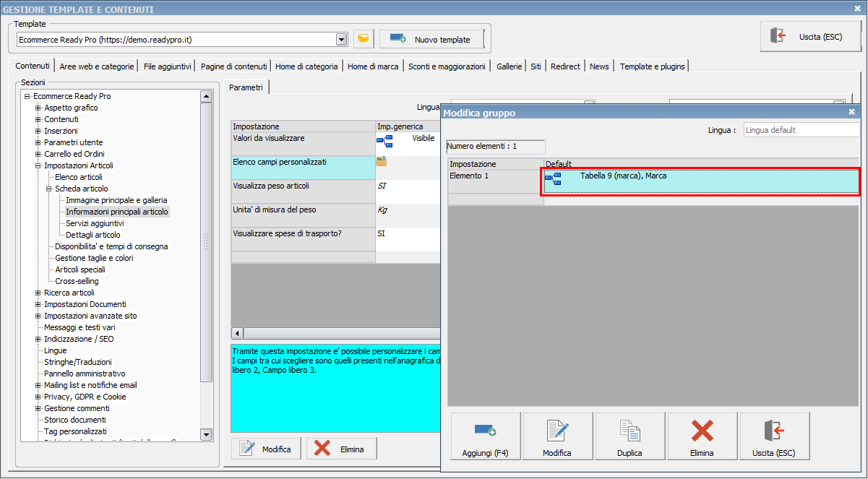Expand the Ricerca articoli tree node
Screen dimensions: 868x479
pos(38,293)
